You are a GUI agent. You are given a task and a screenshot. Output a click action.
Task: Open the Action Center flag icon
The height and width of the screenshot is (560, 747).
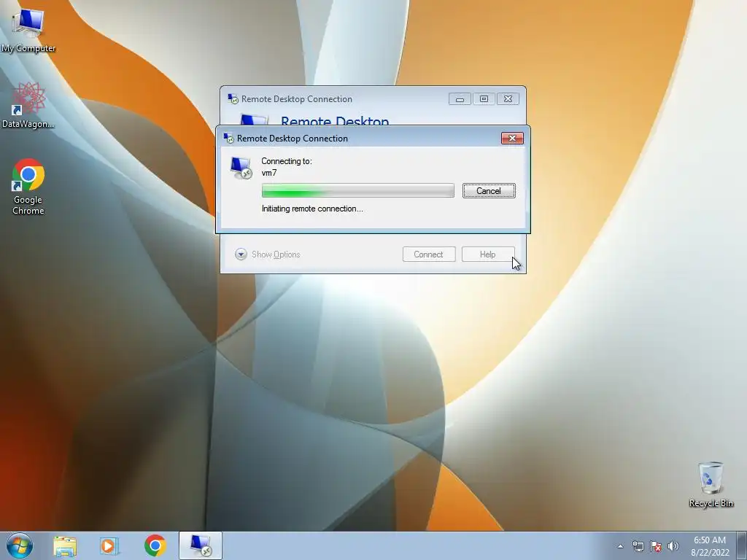tap(656, 546)
